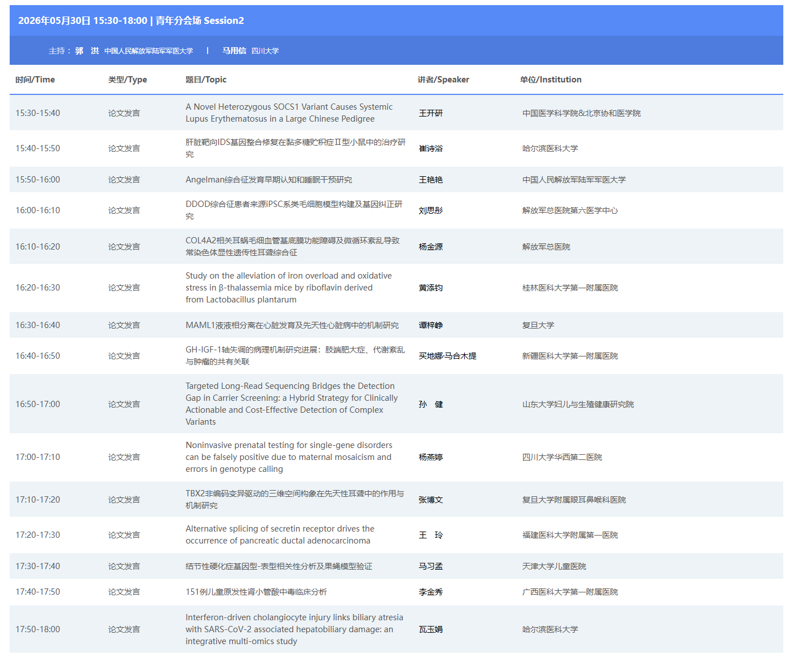The height and width of the screenshot is (672, 785).
Task: Select speaker 王 玲
Action: pyautogui.click(x=431, y=535)
